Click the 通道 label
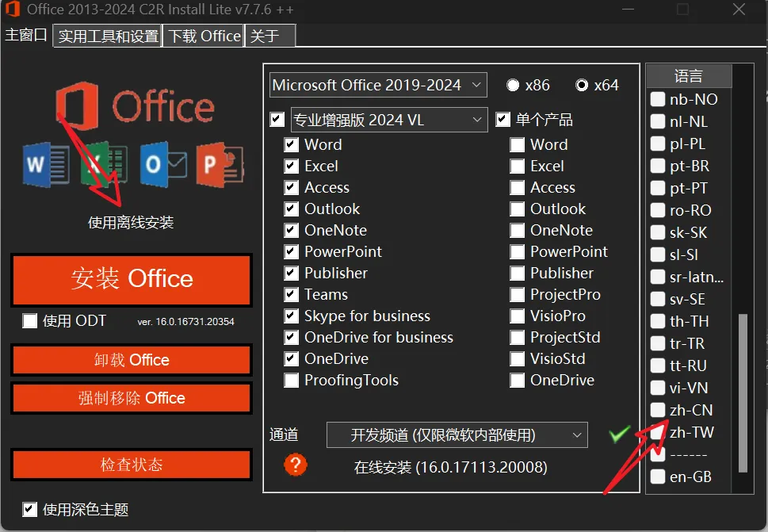This screenshot has width=768, height=532. [x=284, y=434]
